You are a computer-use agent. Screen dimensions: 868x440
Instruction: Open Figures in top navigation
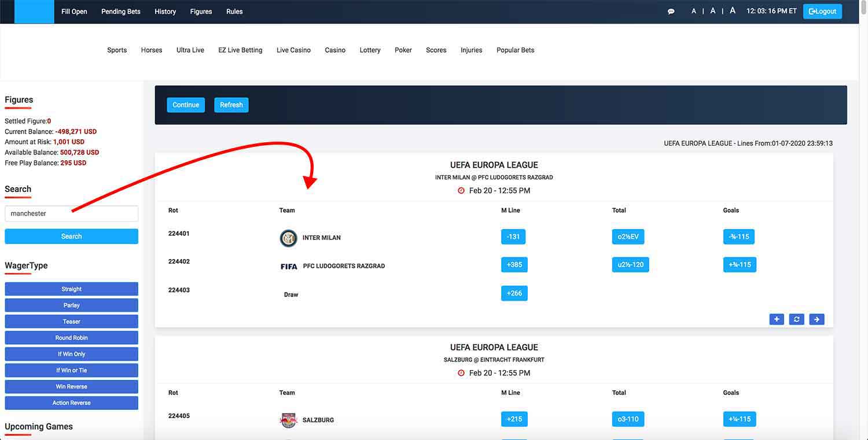point(201,12)
